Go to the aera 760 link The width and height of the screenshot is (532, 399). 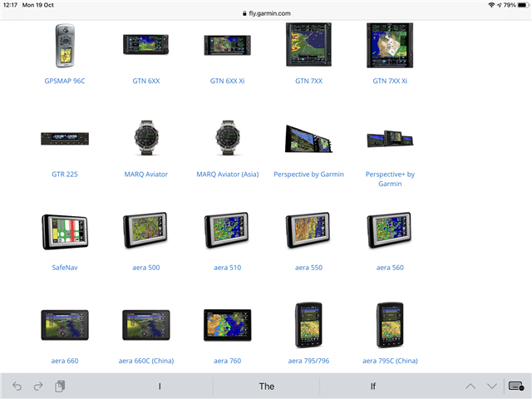coord(227,361)
